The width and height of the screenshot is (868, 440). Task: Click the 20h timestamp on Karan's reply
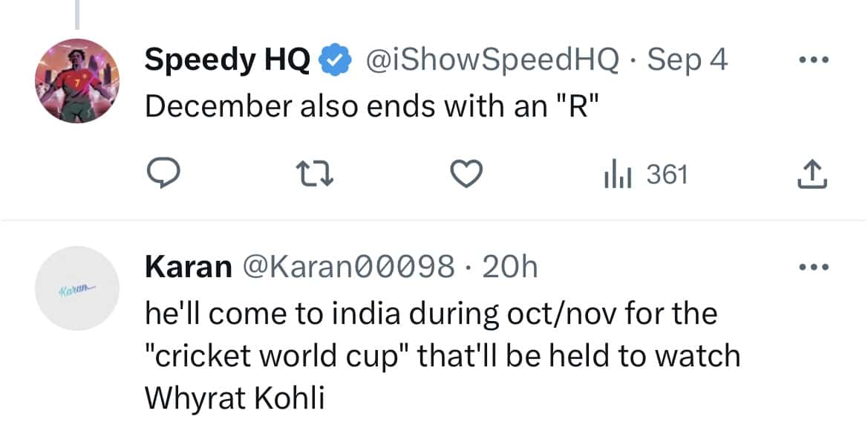(512, 265)
